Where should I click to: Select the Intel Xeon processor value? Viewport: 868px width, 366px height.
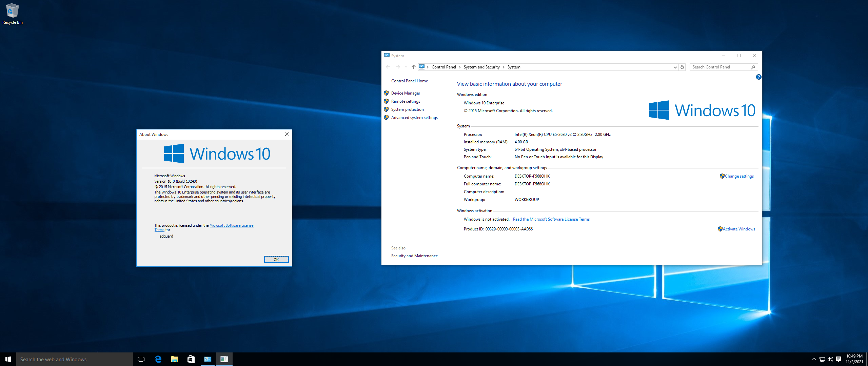pos(563,135)
